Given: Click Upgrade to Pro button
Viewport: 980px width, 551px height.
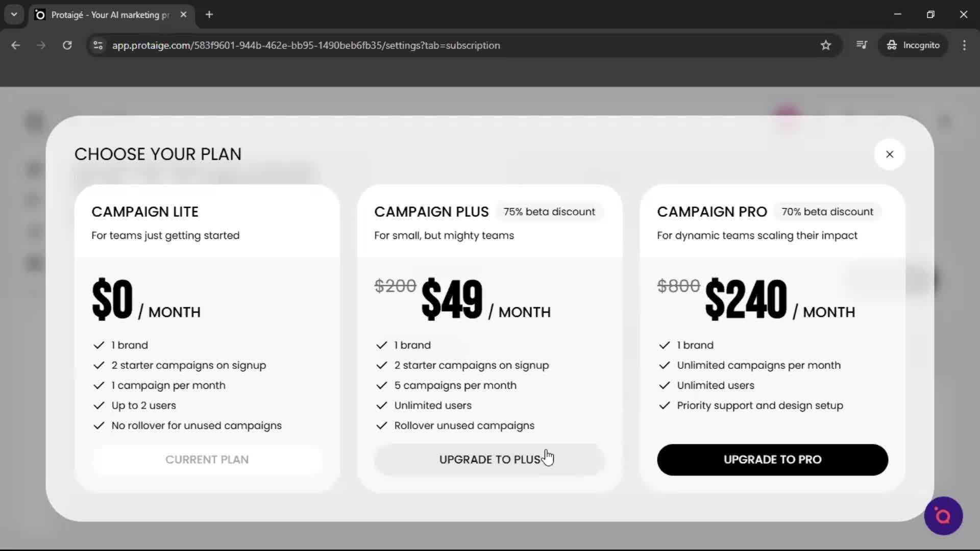Looking at the screenshot, I should point(772,459).
